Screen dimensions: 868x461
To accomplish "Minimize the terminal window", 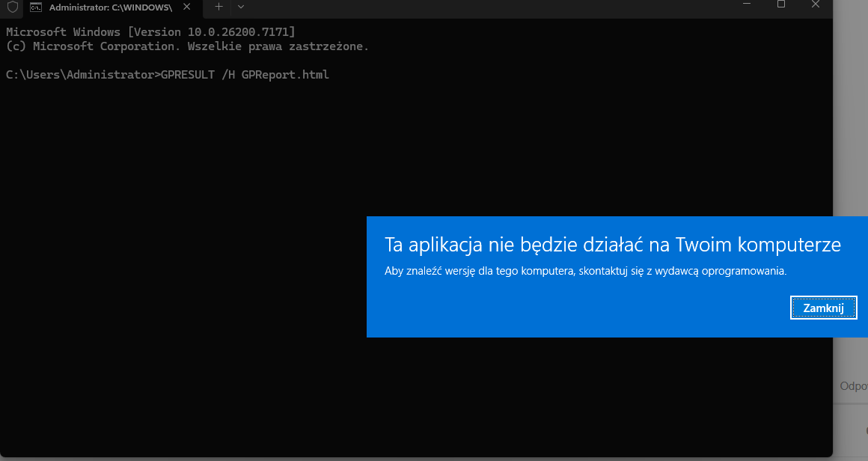I will [747, 4].
